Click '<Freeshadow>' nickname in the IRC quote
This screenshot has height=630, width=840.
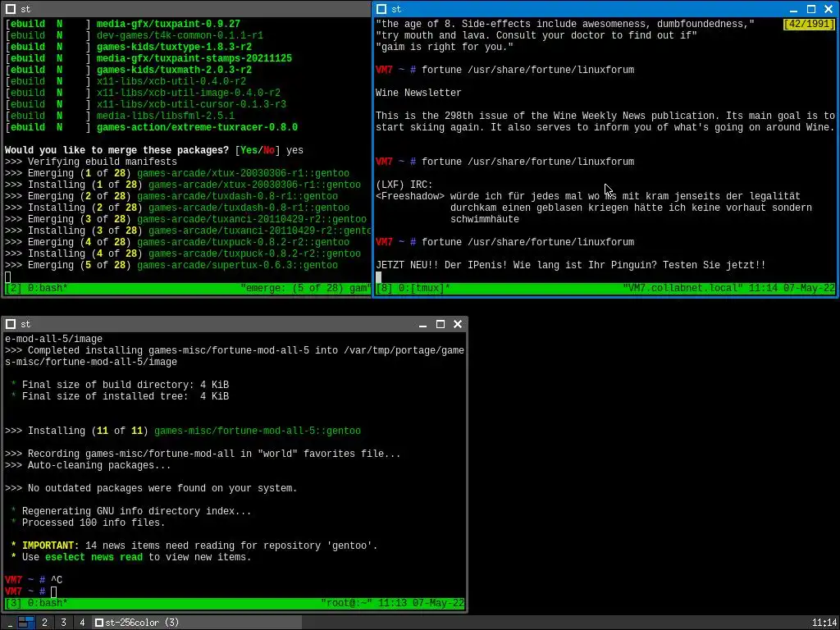coord(410,196)
